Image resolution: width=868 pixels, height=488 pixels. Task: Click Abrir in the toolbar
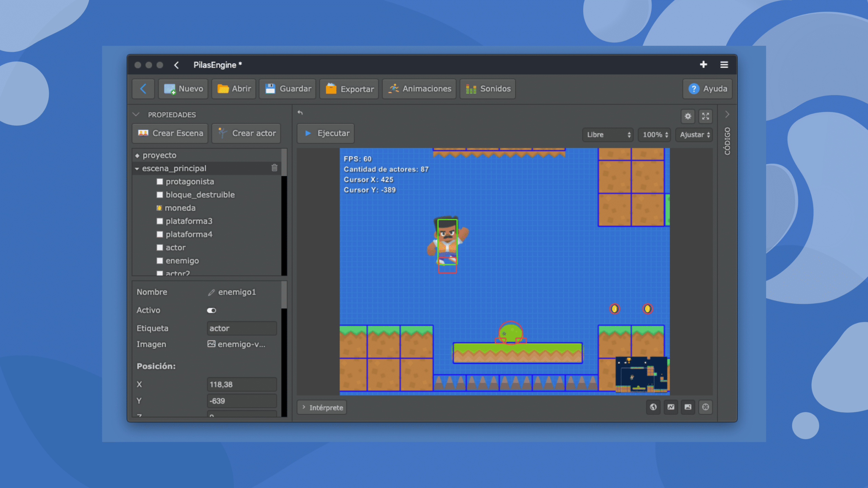(x=234, y=89)
